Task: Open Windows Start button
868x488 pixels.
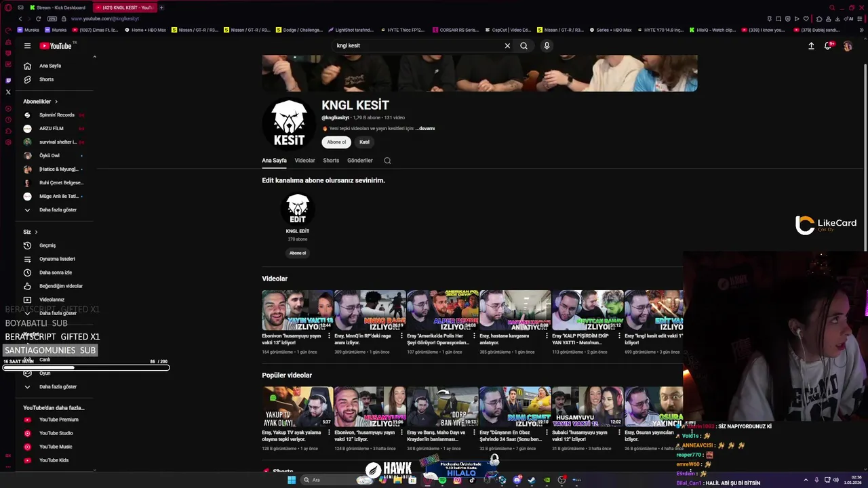Action: coord(292,480)
